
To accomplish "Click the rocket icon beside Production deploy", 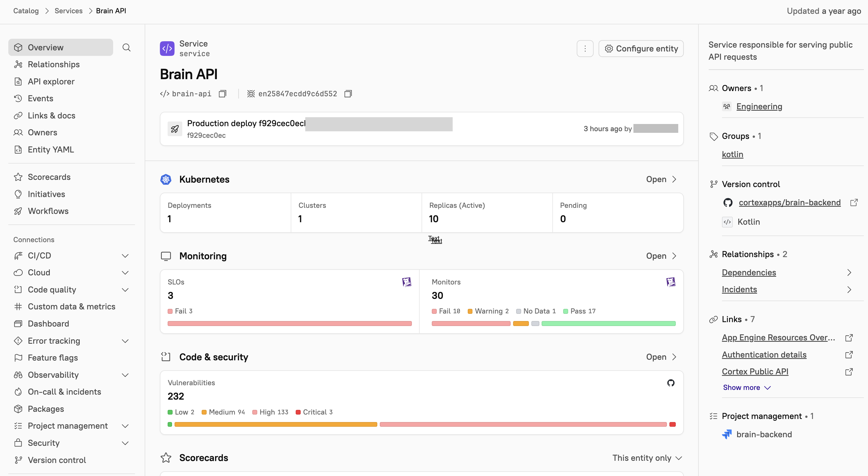I will click(175, 129).
